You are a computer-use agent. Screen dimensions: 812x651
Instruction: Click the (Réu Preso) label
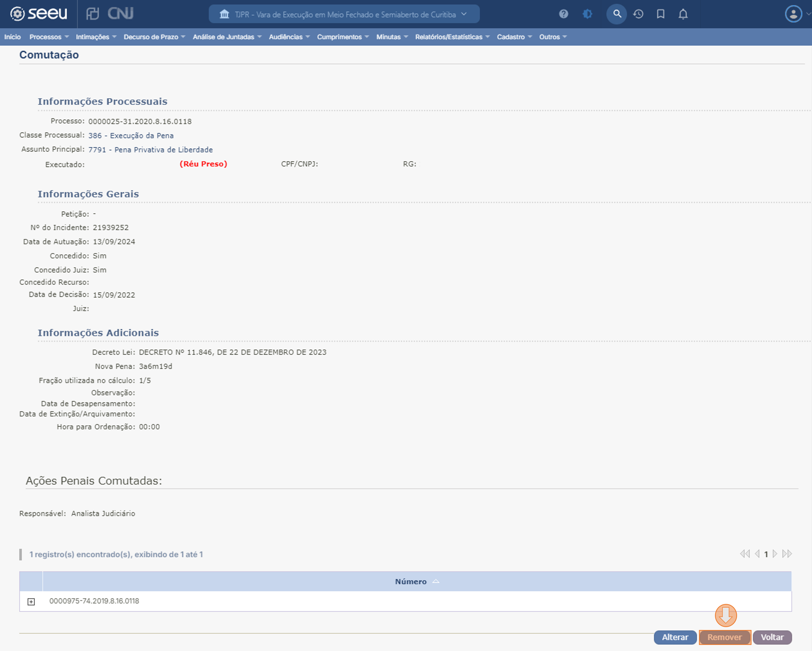pyautogui.click(x=203, y=164)
